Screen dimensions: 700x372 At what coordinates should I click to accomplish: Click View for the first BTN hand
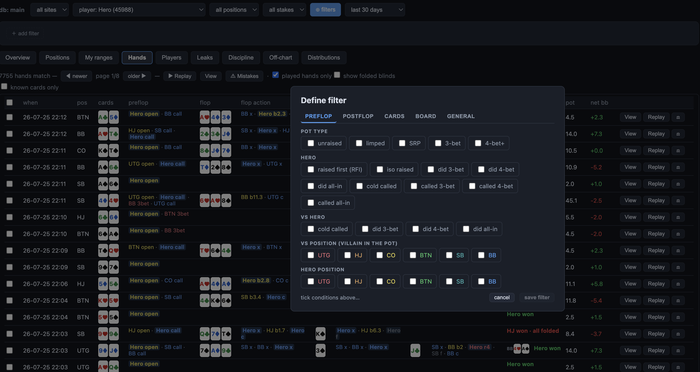(630, 117)
